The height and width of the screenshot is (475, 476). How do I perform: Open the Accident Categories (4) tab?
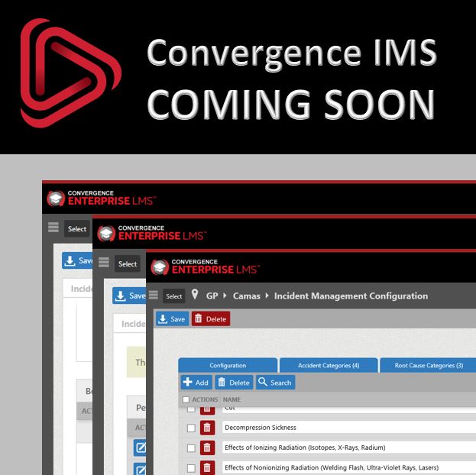point(329,365)
